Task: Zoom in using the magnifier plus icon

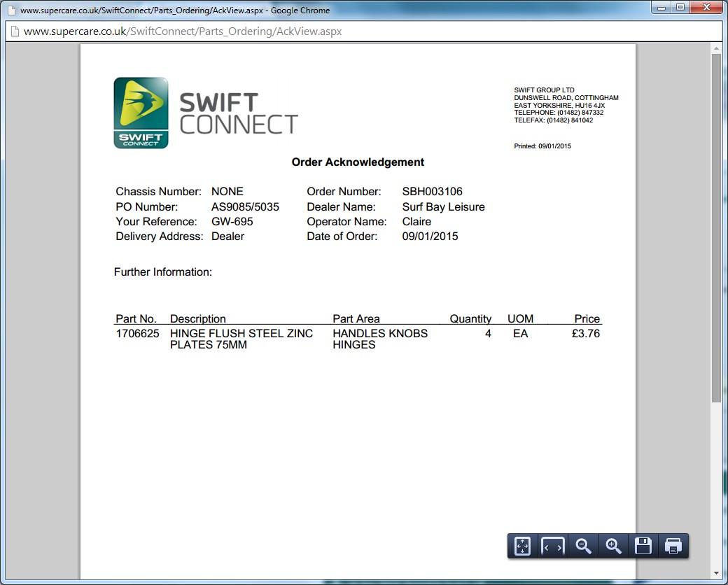Action: pyautogui.click(x=613, y=546)
